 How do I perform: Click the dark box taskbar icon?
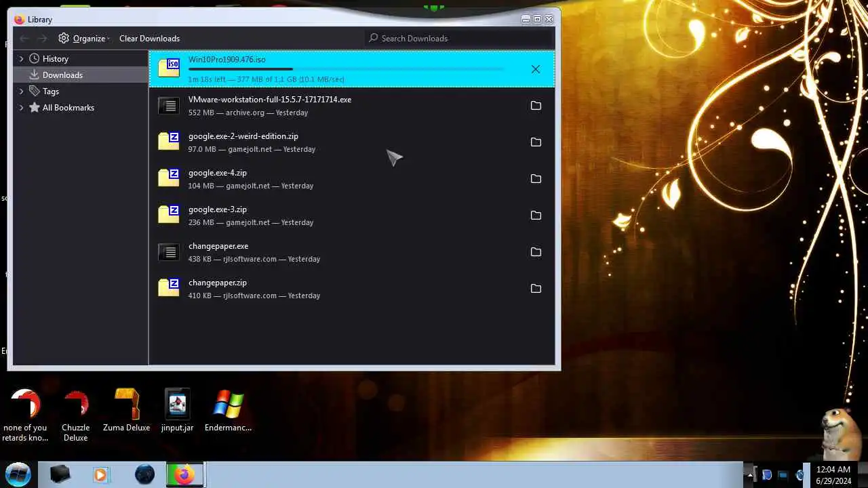tap(60, 474)
